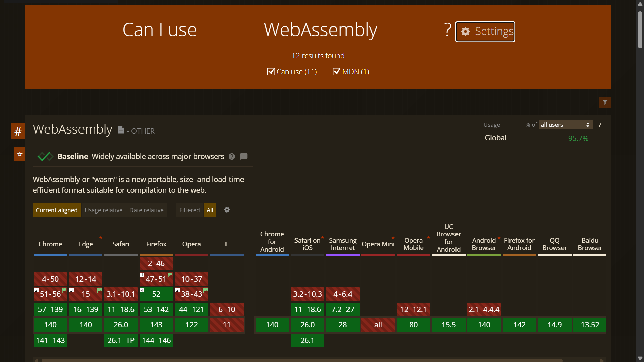The image size is (644, 362).
Task: Click the Baseline feedback speech bubble icon
Action: 244,157
